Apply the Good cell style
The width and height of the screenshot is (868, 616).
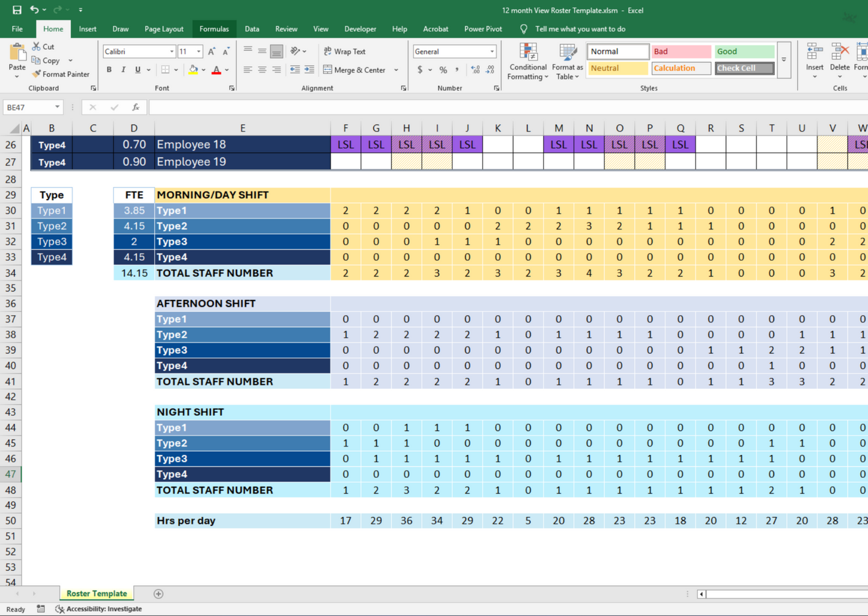[x=744, y=52]
